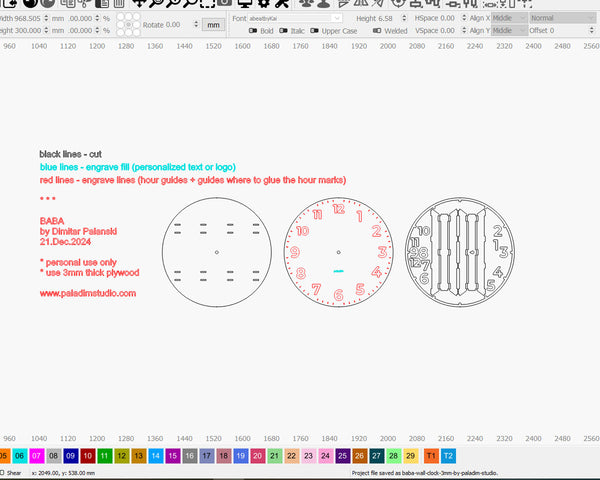
Task: Open the Align Y dropdown
Action: pos(510,30)
